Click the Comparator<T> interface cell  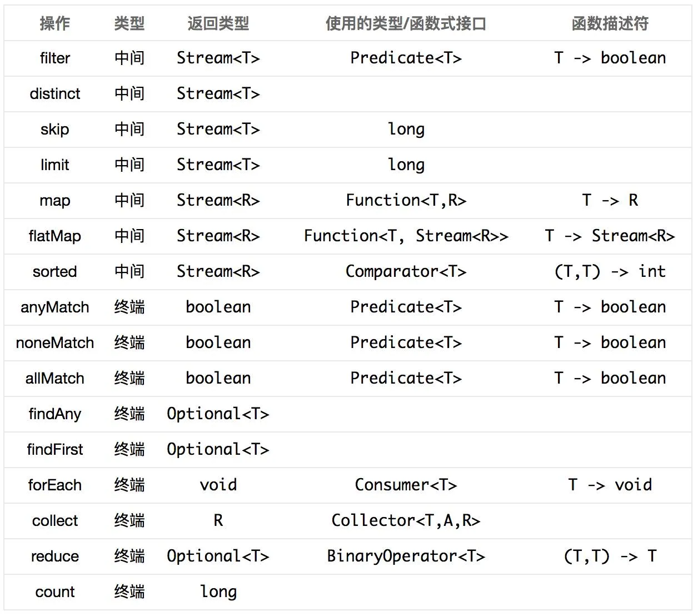tap(406, 271)
